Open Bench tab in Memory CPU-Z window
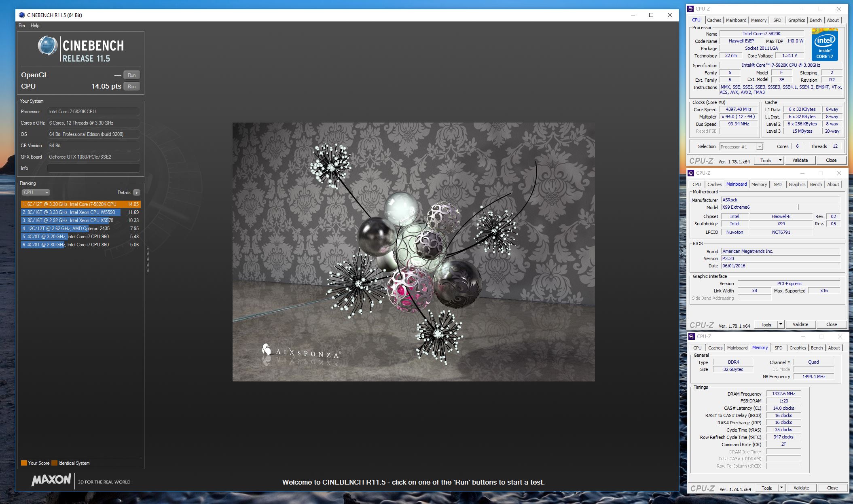This screenshot has height=504, width=853. pos(817,348)
